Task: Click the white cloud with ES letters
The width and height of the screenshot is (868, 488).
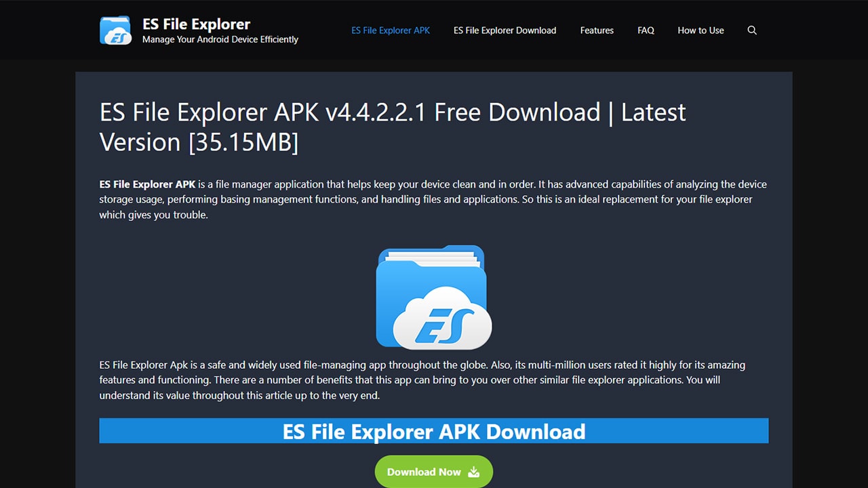Action: (x=442, y=317)
